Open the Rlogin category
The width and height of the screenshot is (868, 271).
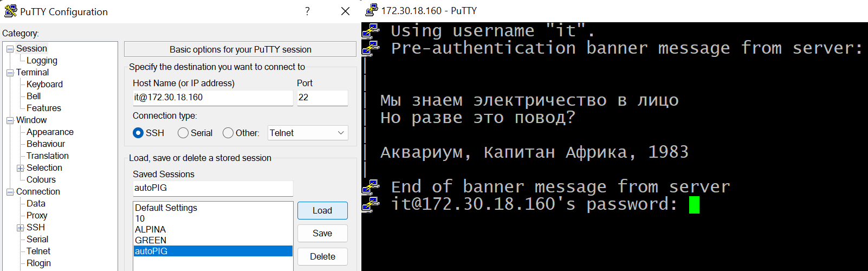[38, 263]
